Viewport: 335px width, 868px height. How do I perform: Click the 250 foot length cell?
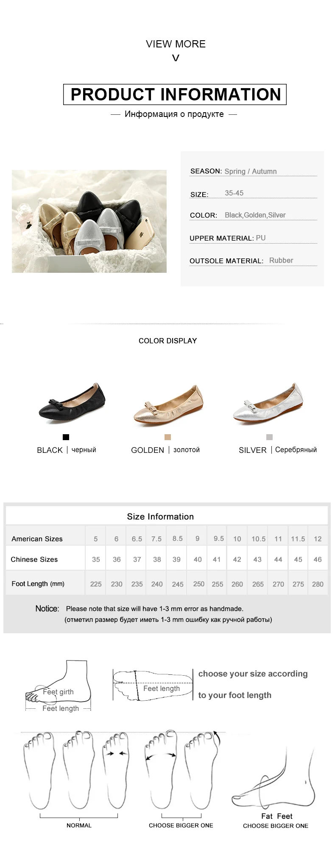pyautogui.click(x=198, y=584)
